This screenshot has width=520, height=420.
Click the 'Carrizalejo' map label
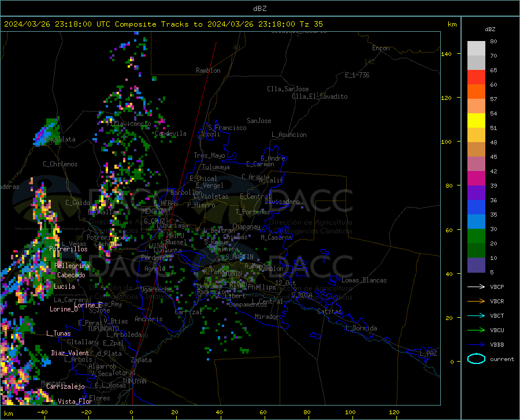click(x=66, y=386)
